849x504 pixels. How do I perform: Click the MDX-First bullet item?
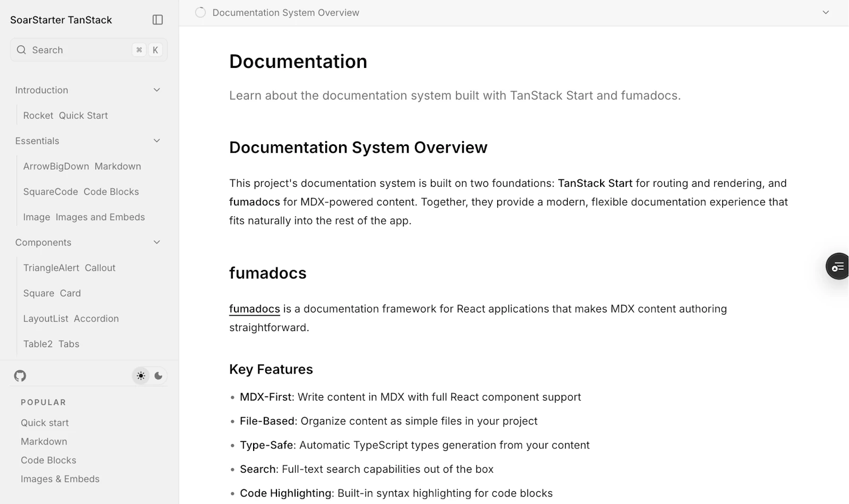click(x=410, y=397)
